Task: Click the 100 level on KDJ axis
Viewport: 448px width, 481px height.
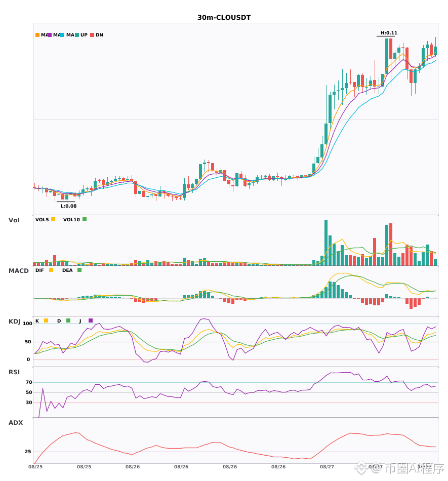Action: 28,324
